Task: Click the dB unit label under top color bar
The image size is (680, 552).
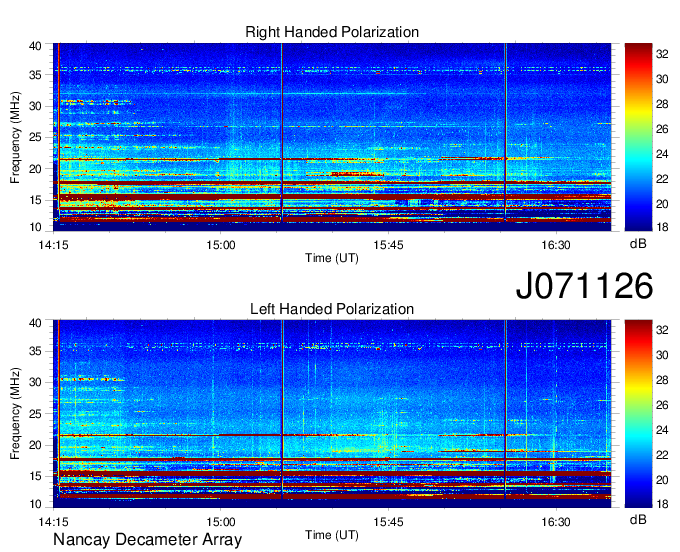Action: [638, 244]
